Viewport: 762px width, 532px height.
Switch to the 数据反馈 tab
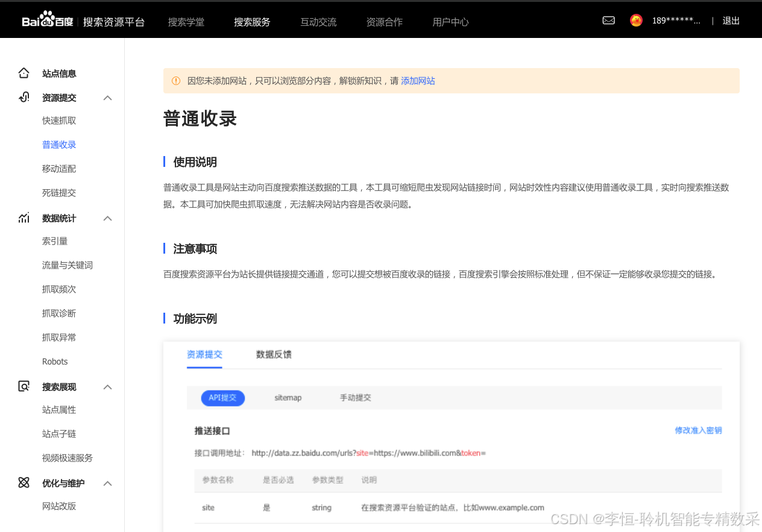tap(274, 354)
